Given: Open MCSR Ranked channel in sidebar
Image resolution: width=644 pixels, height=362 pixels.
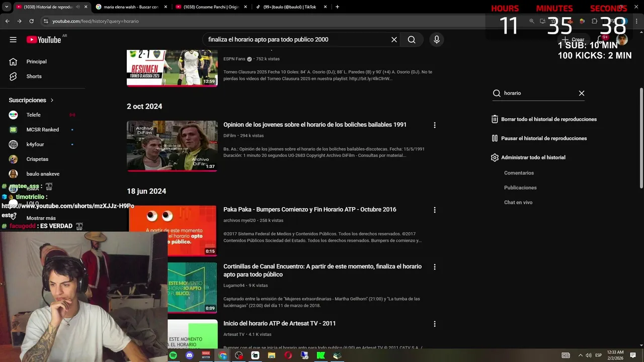Looking at the screenshot, I should 44,130.
